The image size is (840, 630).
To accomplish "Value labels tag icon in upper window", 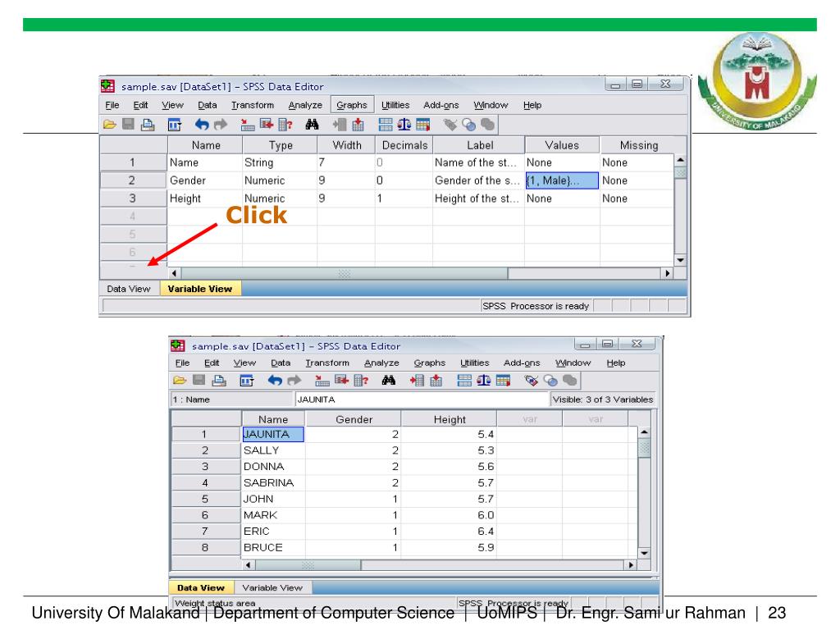I will tap(450, 125).
